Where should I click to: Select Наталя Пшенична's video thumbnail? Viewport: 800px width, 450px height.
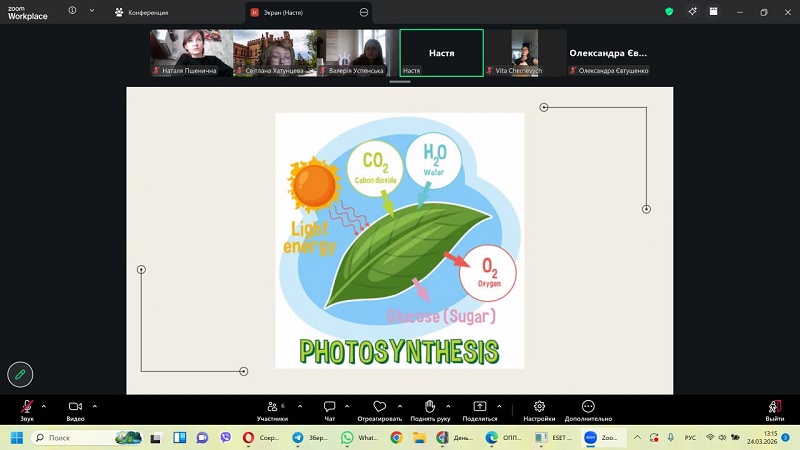point(191,53)
